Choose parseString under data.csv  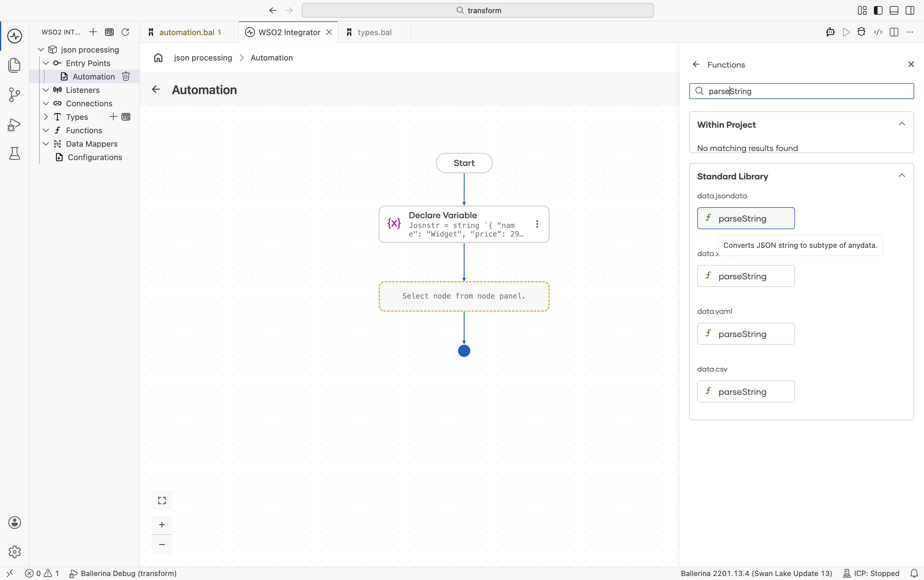point(746,392)
